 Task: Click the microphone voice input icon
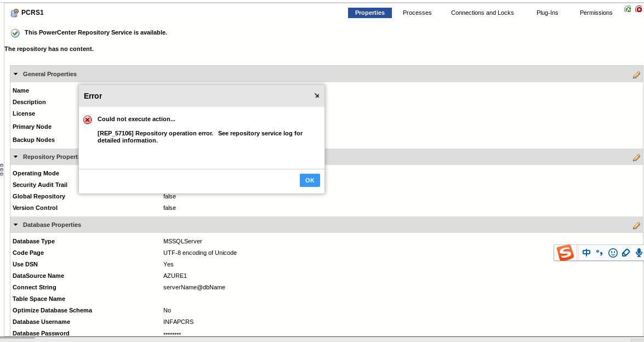(639, 253)
